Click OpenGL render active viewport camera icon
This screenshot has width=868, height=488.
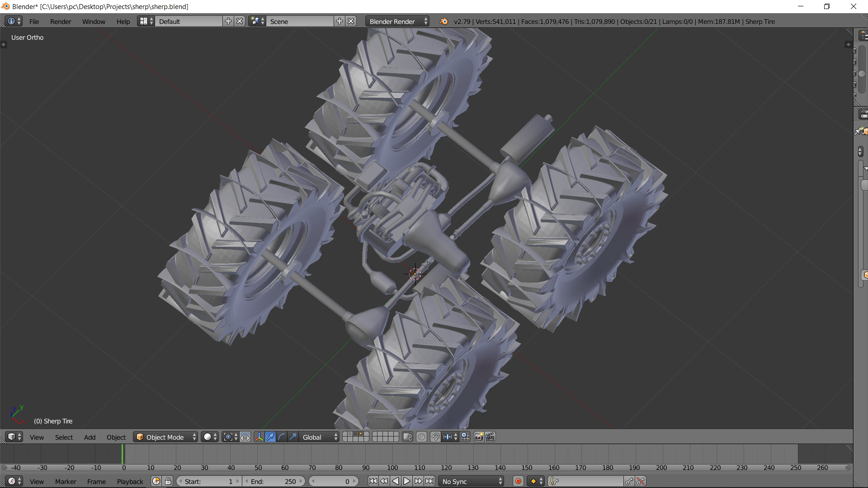478,437
